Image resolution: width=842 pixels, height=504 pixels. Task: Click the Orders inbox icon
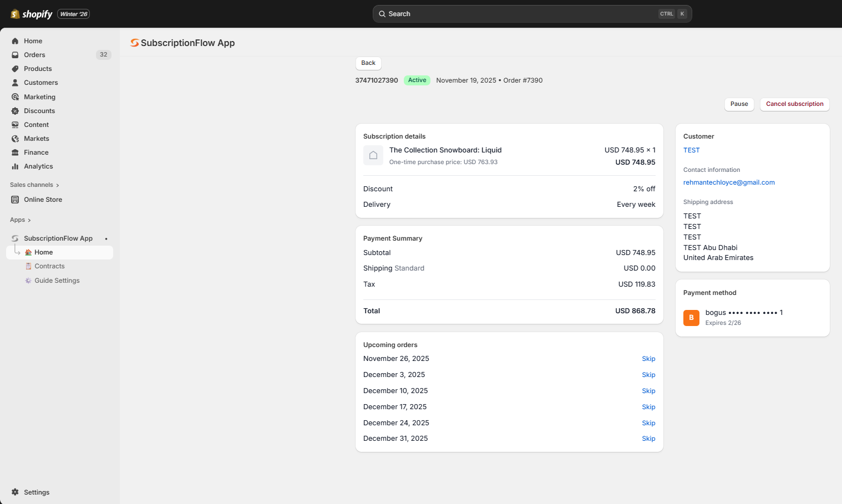pos(15,55)
